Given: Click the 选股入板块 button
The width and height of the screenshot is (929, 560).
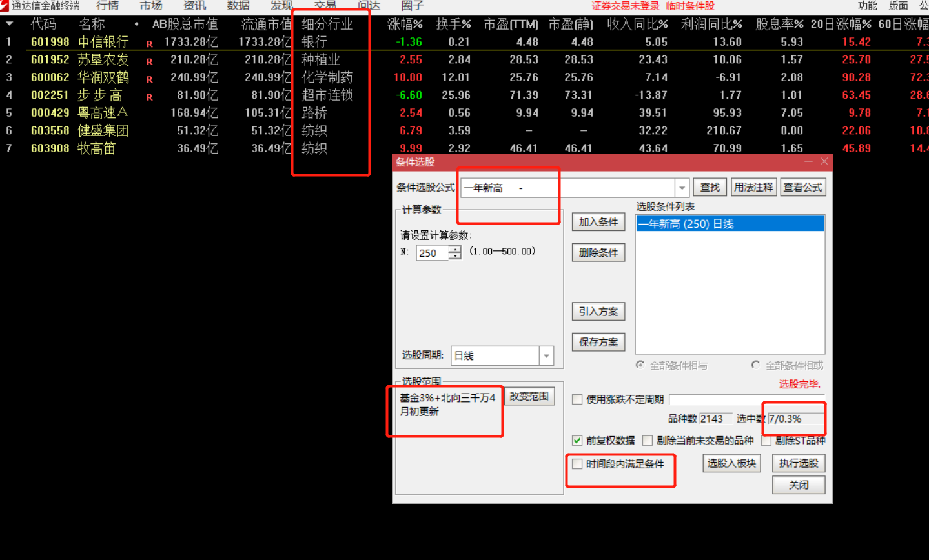Looking at the screenshot, I should tap(731, 463).
